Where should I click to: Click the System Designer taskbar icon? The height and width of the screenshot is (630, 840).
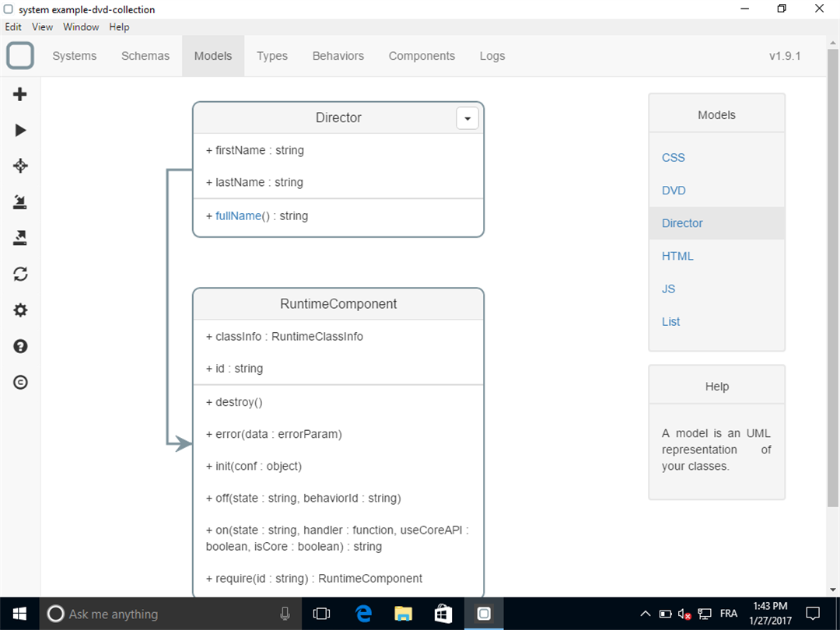point(484,614)
